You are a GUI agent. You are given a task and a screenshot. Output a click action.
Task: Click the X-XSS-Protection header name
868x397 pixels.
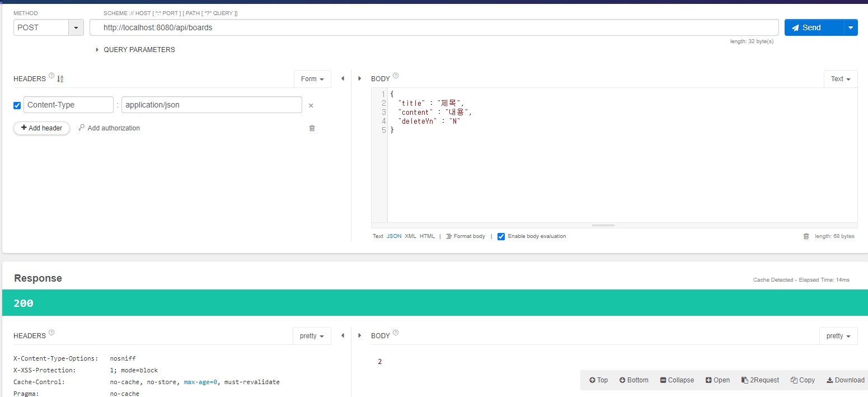pyautogui.click(x=45, y=370)
